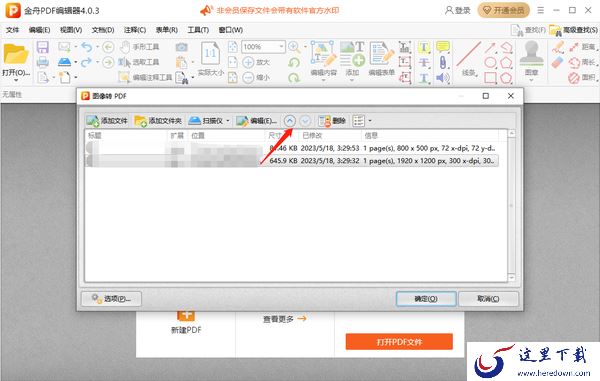The width and height of the screenshot is (600, 381).
Task: Click the 取消(C) button
Action: 488,299
